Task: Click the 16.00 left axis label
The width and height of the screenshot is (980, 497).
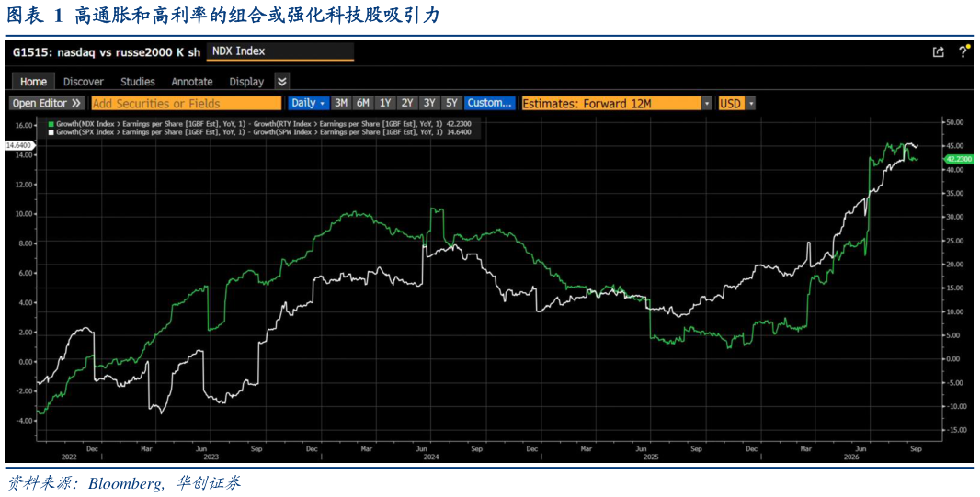Action: pyautogui.click(x=22, y=125)
